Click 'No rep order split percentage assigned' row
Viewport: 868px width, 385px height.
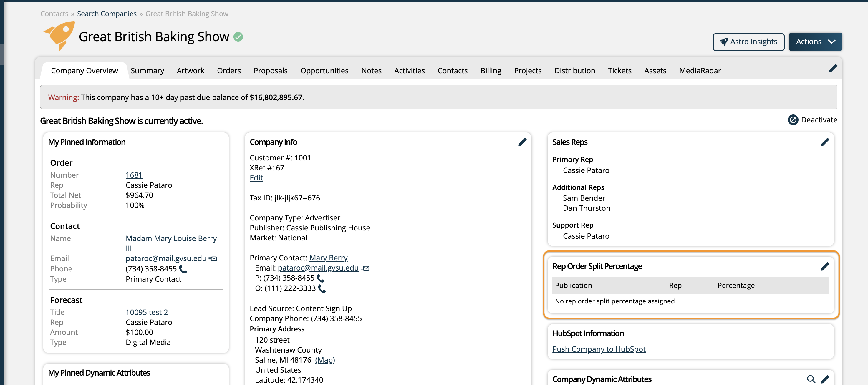click(x=691, y=301)
